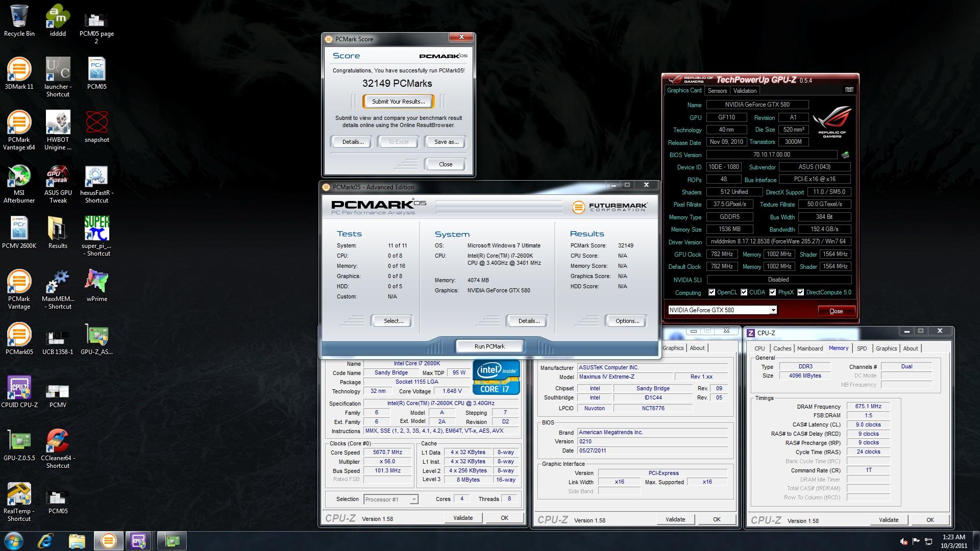Open the Recycle Bin desktop icon
The height and width of the screenshot is (551, 980).
(x=19, y=20)
